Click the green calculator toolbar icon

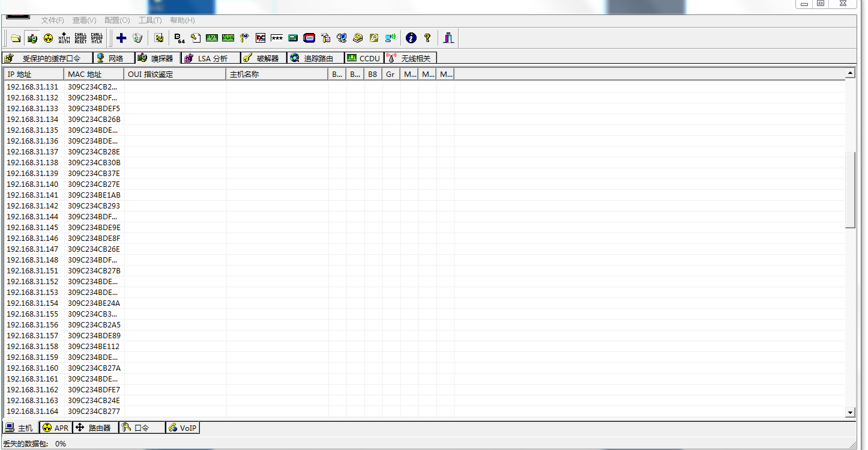pyautogui.click(x=293, y=38)
